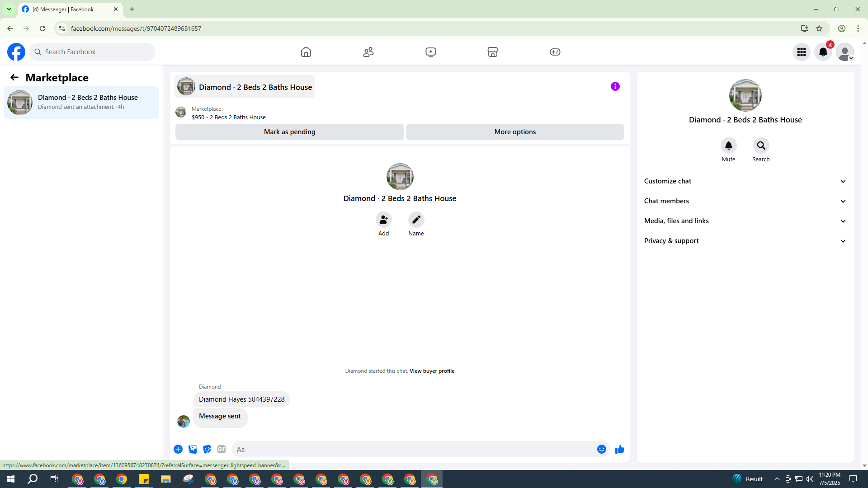Open more actions plus icon
This screenshot has width=868, height=488.
[x=178, y=449]
